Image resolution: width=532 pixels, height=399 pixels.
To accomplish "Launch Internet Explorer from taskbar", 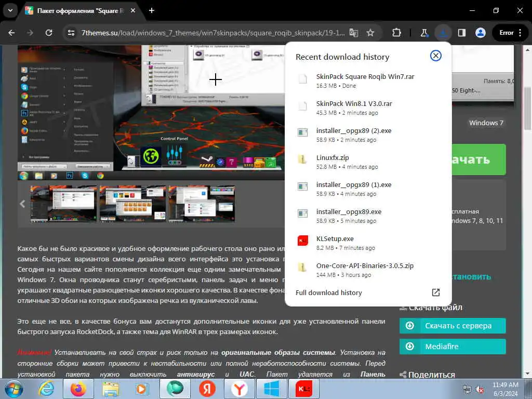I will coord(46,389).
